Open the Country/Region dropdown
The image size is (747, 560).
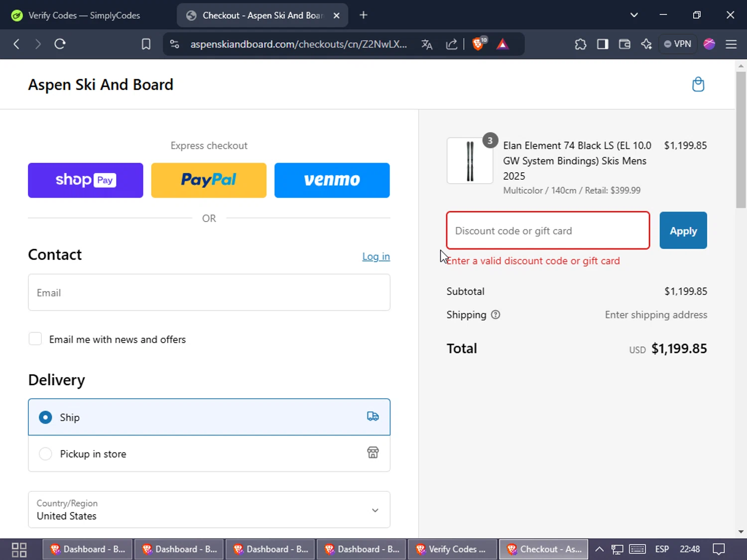click(209, 510)
